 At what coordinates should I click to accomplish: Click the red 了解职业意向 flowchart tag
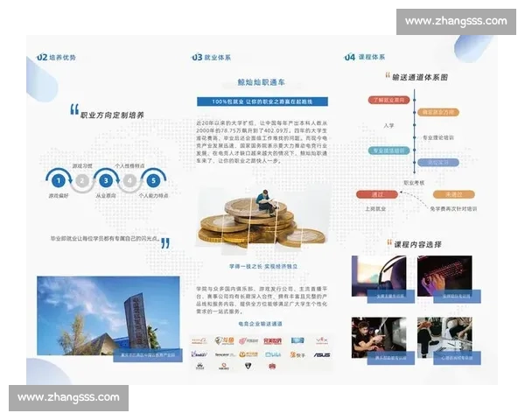(388, 100)
